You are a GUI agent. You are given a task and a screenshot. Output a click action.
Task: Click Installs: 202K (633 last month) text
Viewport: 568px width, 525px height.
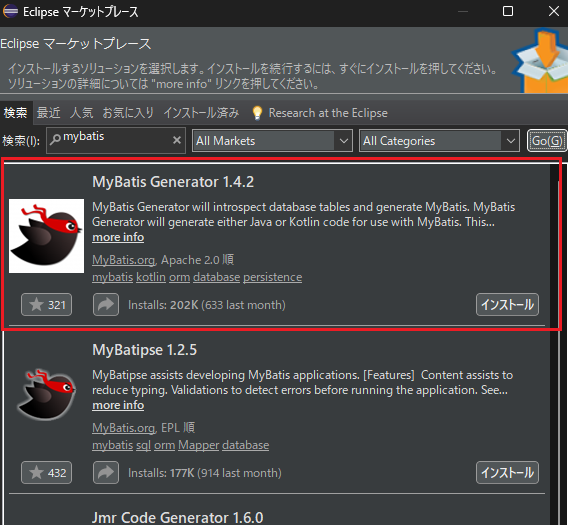click(206, 305)
